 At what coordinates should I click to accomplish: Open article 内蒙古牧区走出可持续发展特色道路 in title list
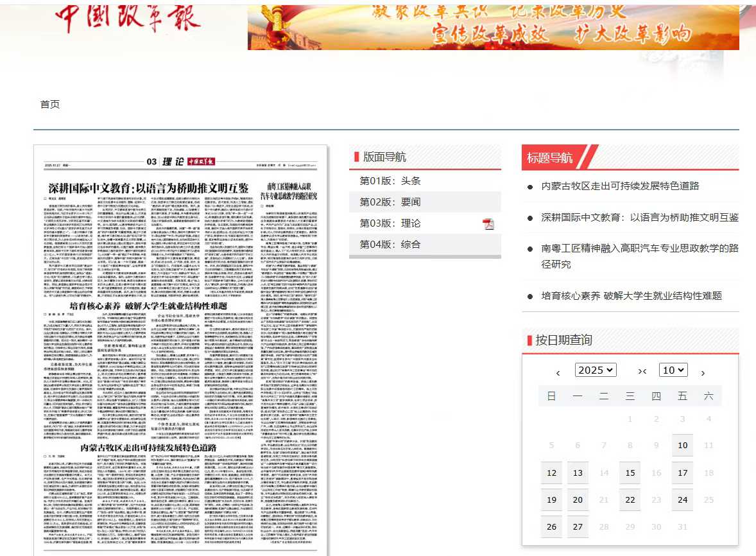click(620, 186)
